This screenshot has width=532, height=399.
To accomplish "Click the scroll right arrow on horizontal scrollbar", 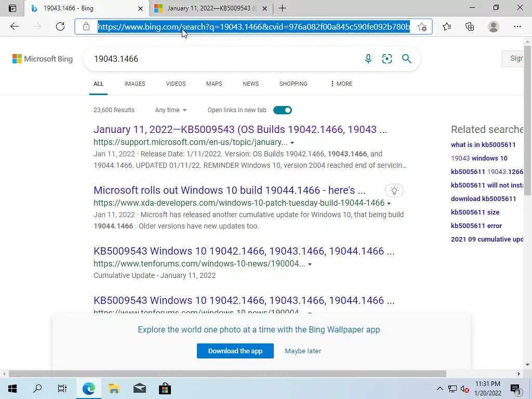I will click(x=519, y=374).
